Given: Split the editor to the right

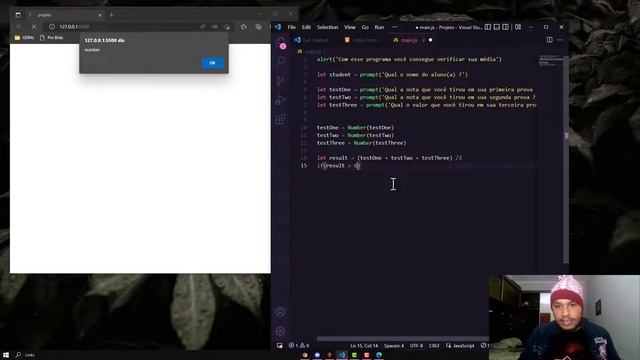Looking at the screenshot, I should pos(549,40).
